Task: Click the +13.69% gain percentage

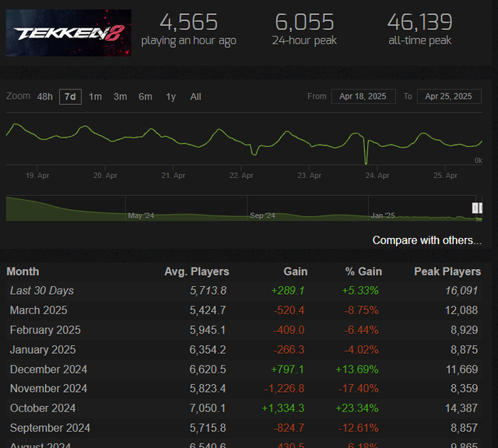Action: (x=357, y=369)
